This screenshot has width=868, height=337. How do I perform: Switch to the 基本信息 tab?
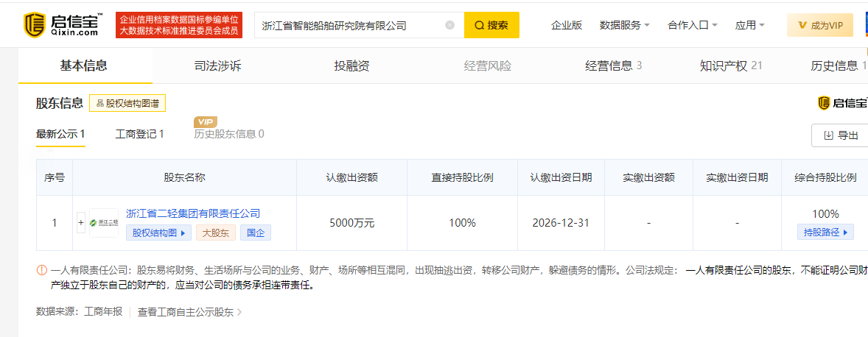(83, 65)
